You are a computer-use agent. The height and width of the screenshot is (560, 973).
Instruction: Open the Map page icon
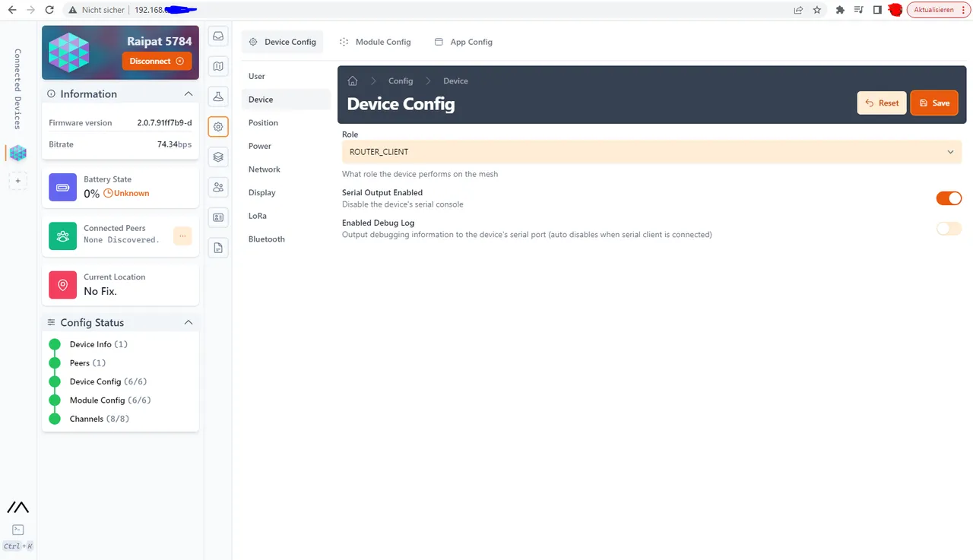point(218,66)
